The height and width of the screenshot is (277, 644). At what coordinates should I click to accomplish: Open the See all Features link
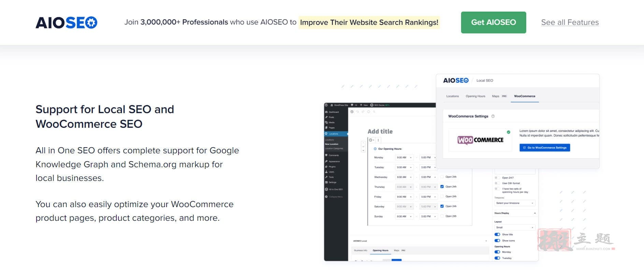pos(570,22)
